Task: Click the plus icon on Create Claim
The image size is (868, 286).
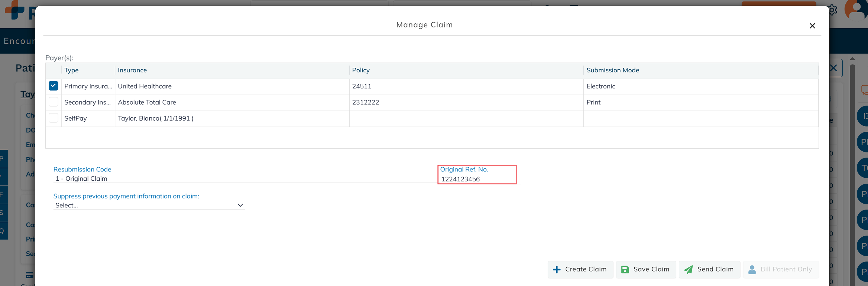Action: click(557, 270)
